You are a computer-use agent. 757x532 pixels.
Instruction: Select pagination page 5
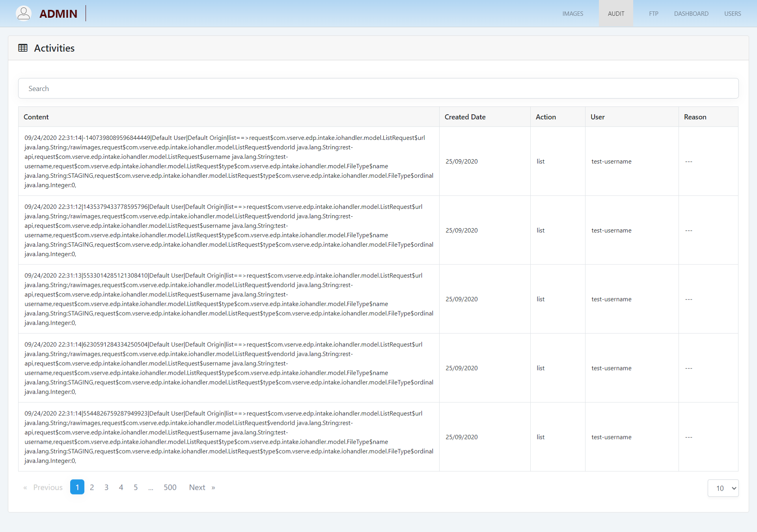coord(136,487)
